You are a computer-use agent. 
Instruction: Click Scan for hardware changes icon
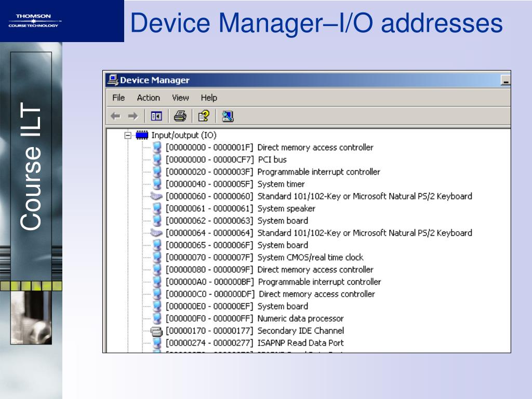(228, 116)
